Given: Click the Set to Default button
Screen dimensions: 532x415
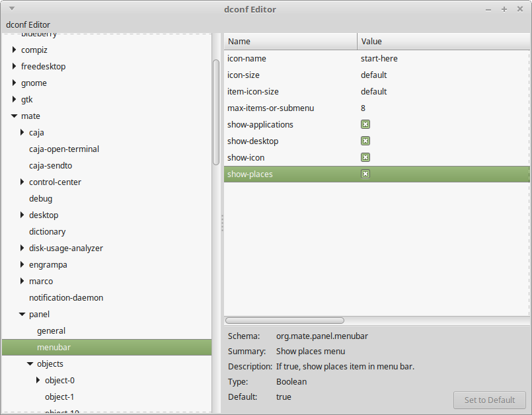Looking at the screenshot, I should click(490, 400).
